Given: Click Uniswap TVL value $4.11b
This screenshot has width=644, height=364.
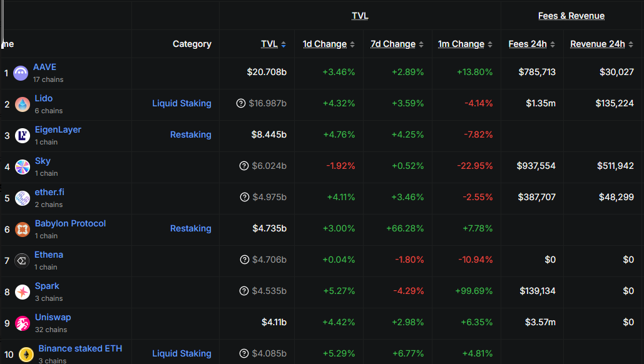Looking at the screenshot, I should (274, 322).
